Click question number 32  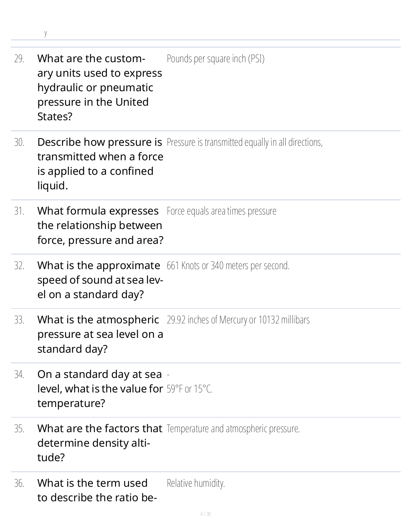coord(19,266)
